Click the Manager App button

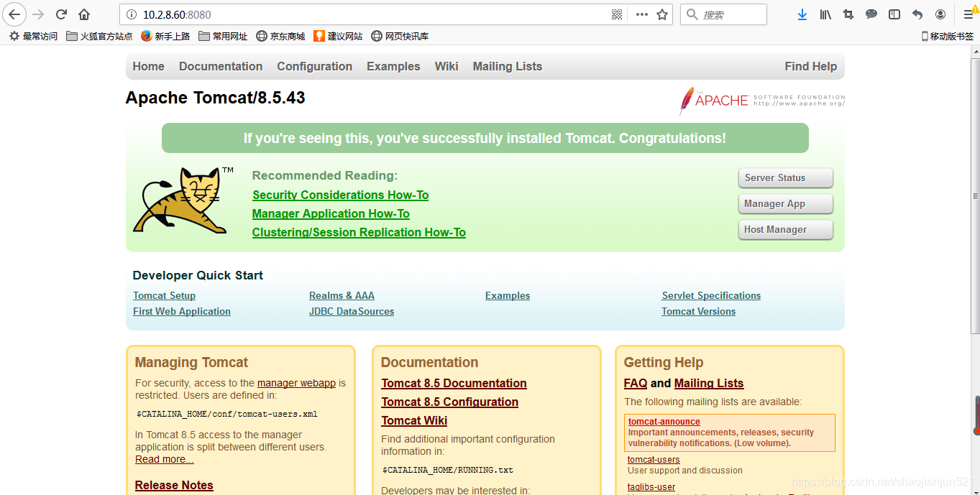pyautogui.click(x=785, y=203)
